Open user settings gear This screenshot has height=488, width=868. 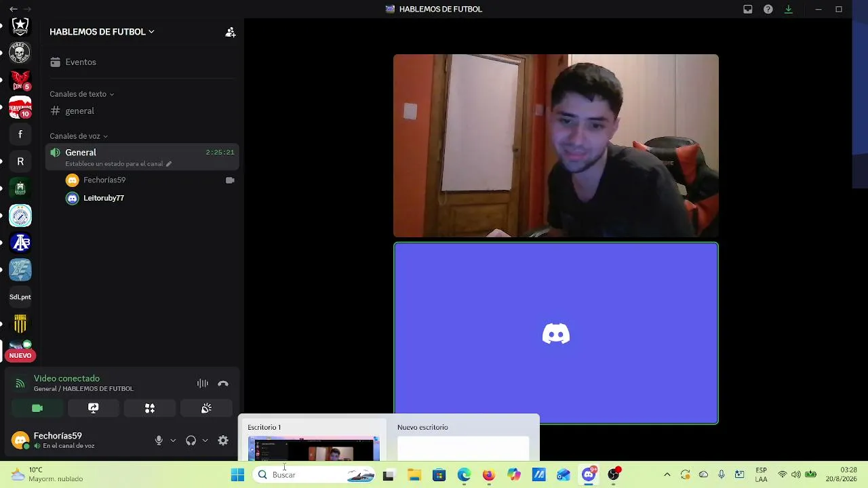pyautogui.click(x=223, y=441)
